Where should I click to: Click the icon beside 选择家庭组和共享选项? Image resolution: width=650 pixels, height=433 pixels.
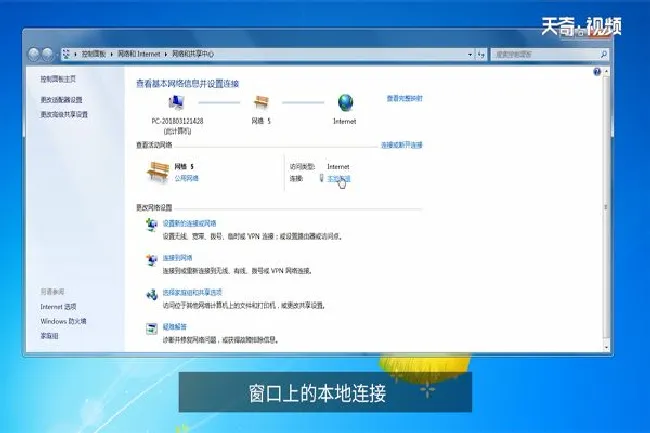click(152, 294)
